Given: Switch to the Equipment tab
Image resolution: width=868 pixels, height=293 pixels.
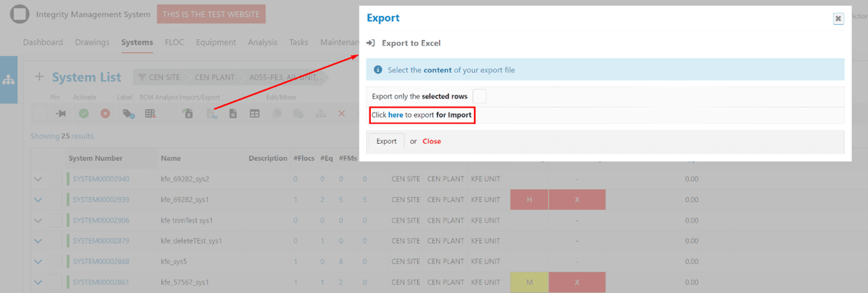Looking at the screenshot, I should click(x=216, y=42).
